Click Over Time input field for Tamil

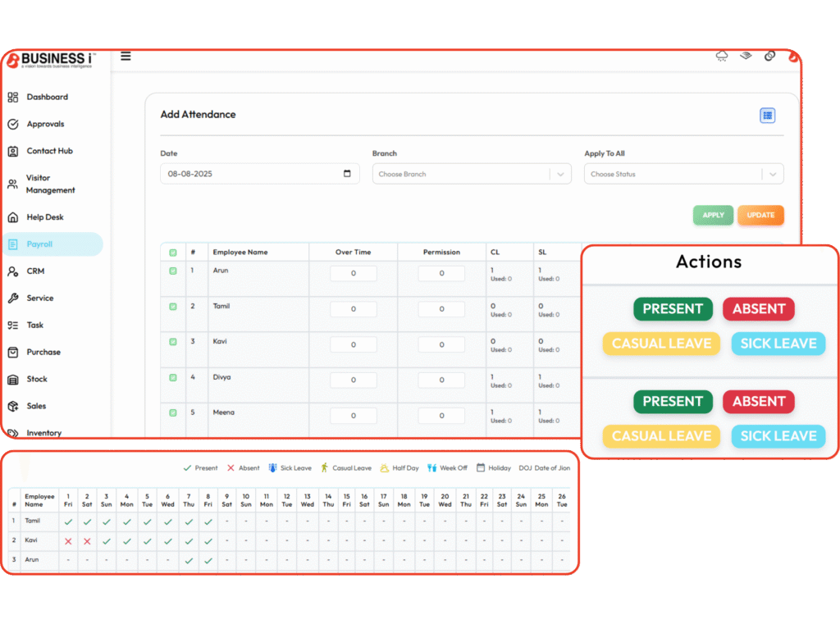coord(354,309)
